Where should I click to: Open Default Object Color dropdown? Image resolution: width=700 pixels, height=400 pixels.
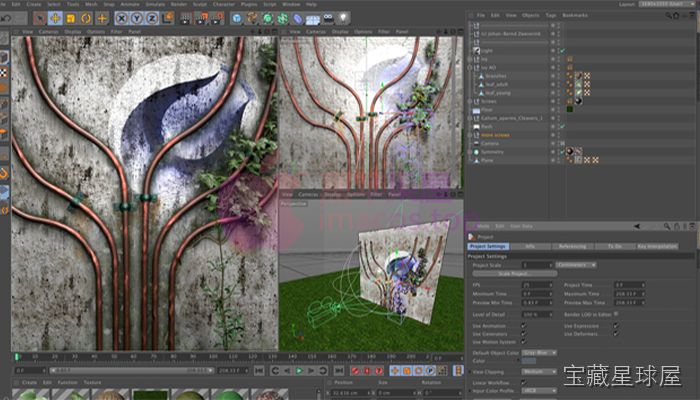click(539, 353)
